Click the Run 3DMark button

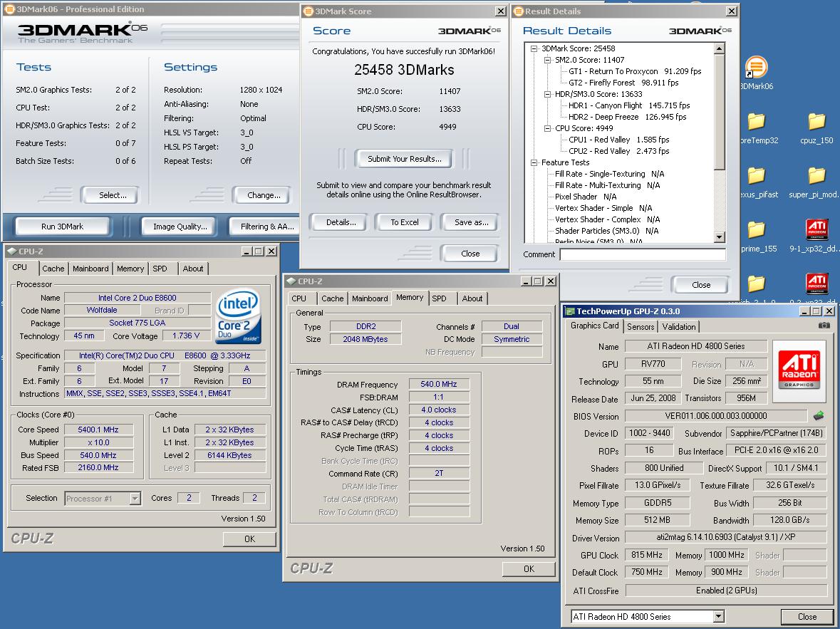pos(62,226)
